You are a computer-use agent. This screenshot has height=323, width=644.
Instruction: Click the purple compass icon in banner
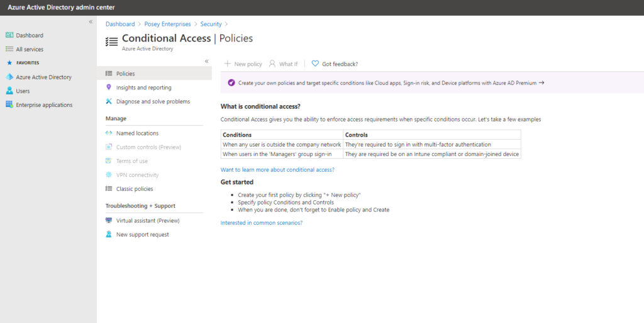(x=231, y=82)
